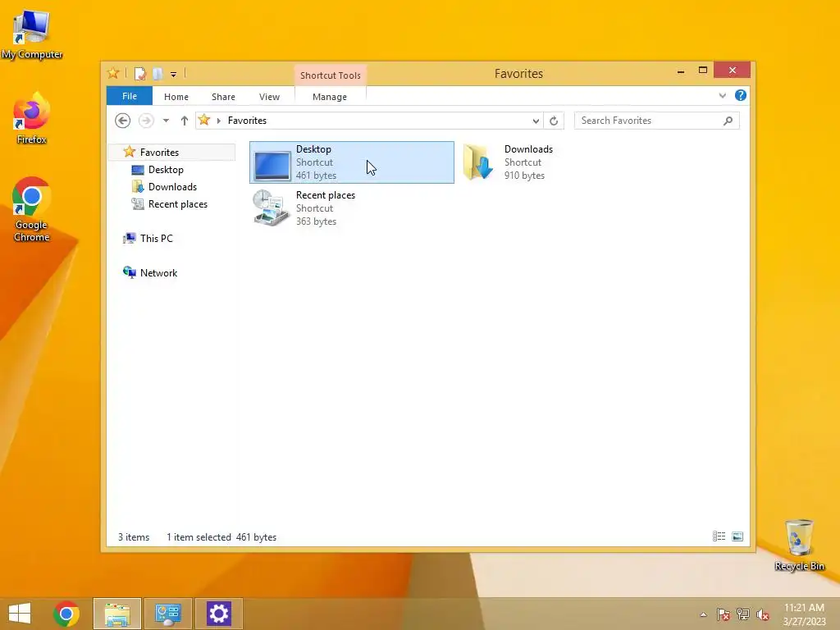
Task: Open the taskbar clock showing 11:21 AM
Action: click(804, 614)
